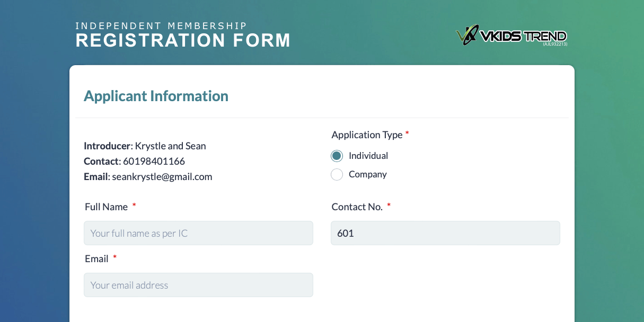This screenshot has width=644, height=322.
Task: Click the introducer name Krystle and Sean
Action: tap(170, 146)
